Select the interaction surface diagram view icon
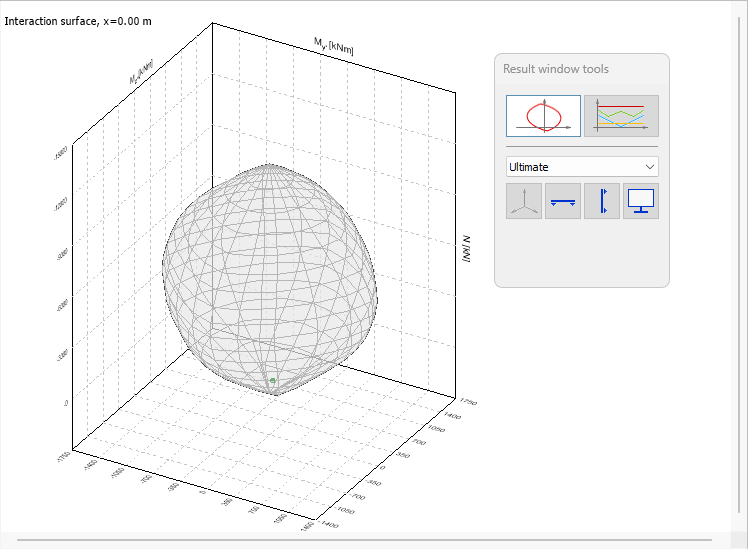This screenshot has width=748, height=549. [x=543, y=116]
